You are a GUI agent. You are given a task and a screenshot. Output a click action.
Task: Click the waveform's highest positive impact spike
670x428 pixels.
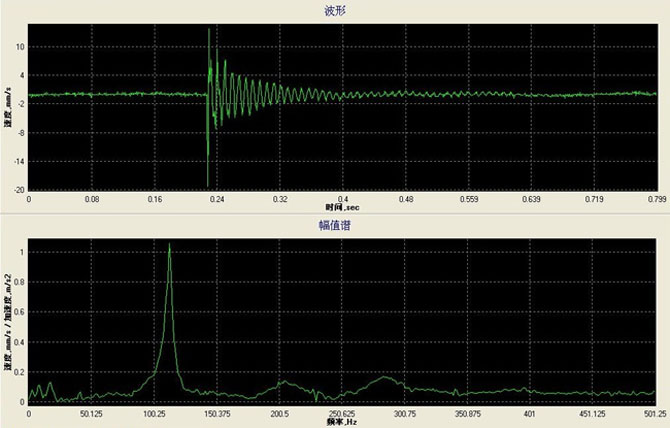[x=209, y=30]
